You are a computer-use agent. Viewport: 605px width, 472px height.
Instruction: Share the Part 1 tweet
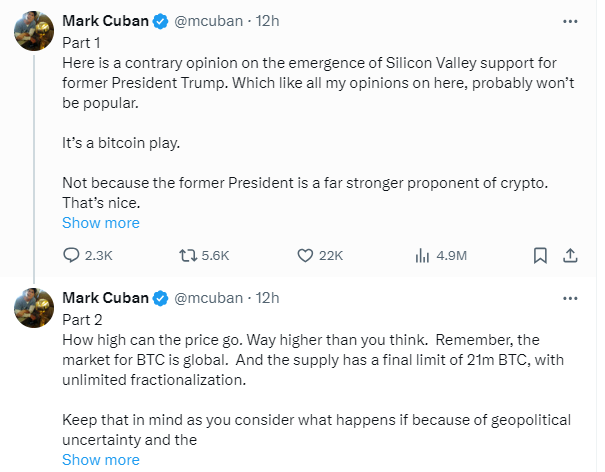(570, 255)
